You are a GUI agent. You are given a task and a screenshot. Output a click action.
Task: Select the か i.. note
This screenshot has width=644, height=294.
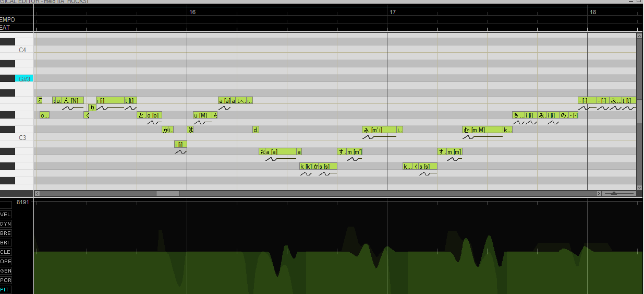click(x=168, y=130)
